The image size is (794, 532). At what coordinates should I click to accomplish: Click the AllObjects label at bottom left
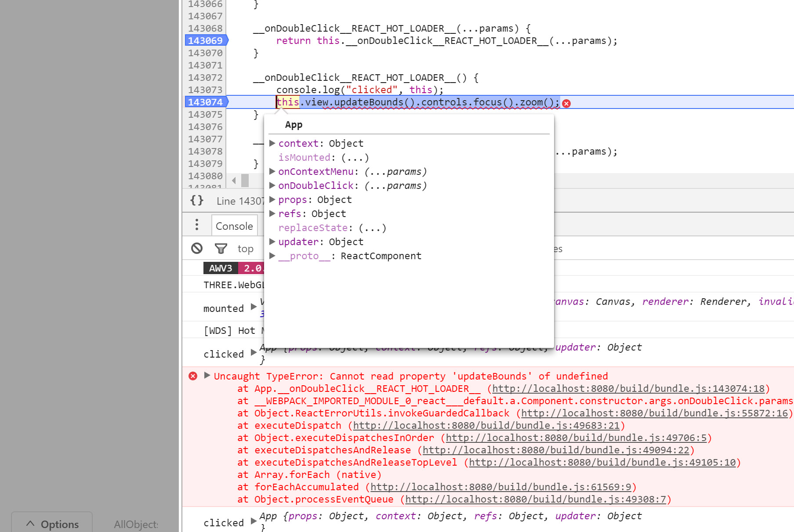(136, 524)
